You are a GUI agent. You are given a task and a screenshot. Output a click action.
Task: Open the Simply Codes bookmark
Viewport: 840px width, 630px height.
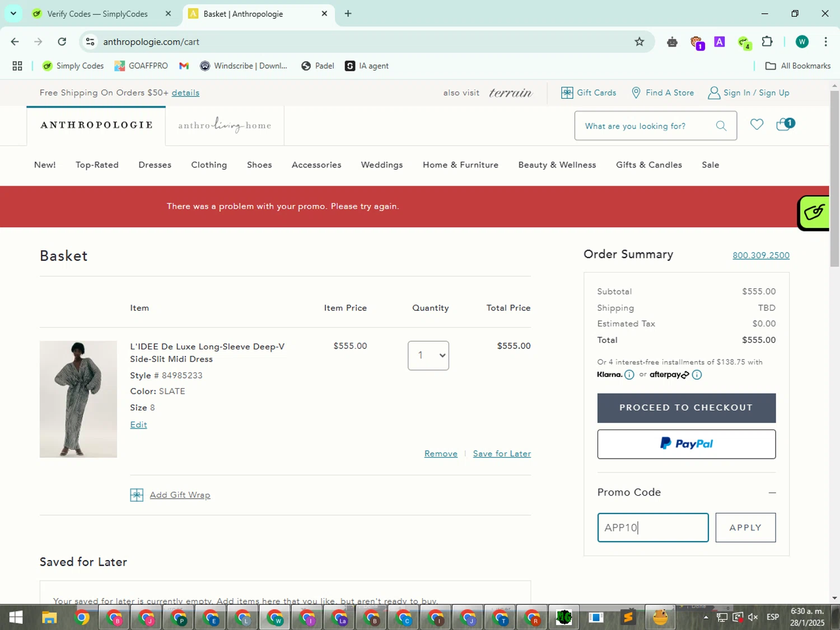pyautogui.click(x=73, y=66)
